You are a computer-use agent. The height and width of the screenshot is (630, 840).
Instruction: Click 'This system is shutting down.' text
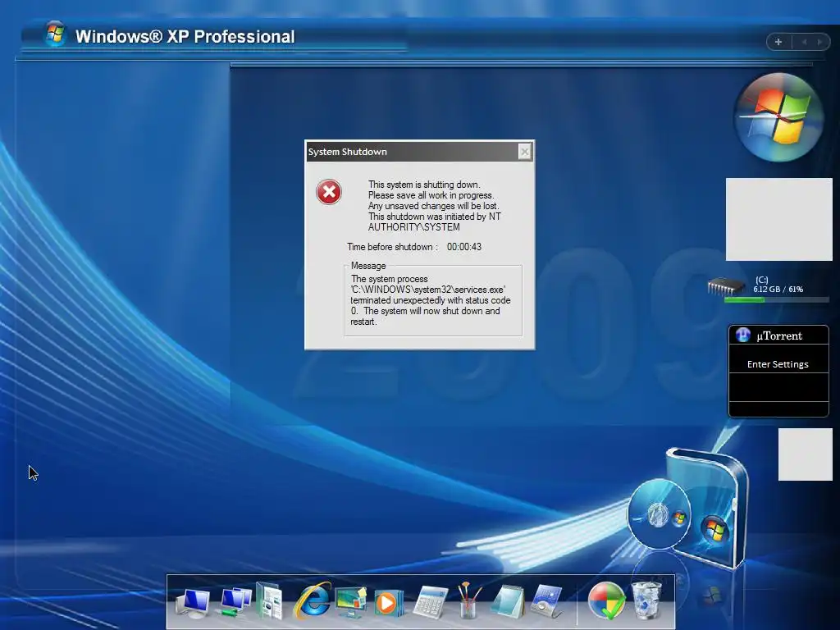[424, 185]
